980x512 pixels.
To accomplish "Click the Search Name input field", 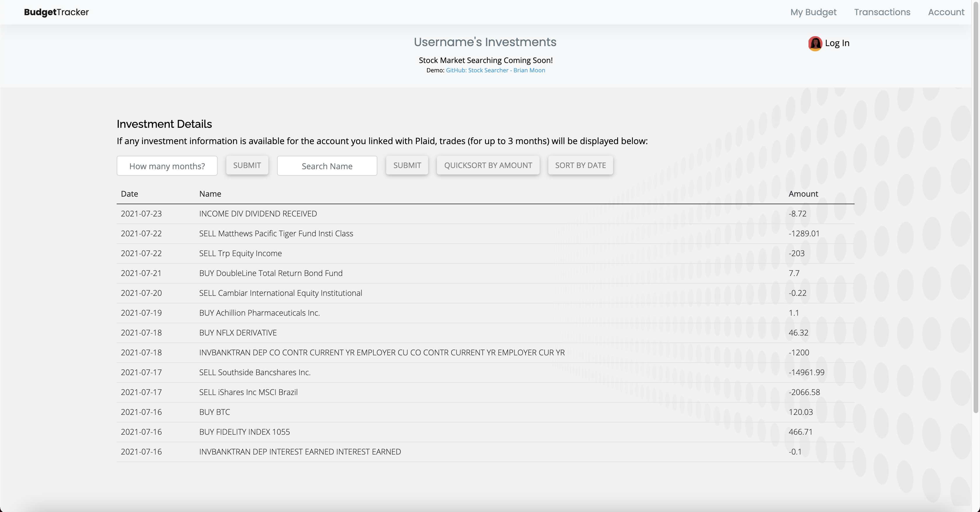I will [327, 165].
